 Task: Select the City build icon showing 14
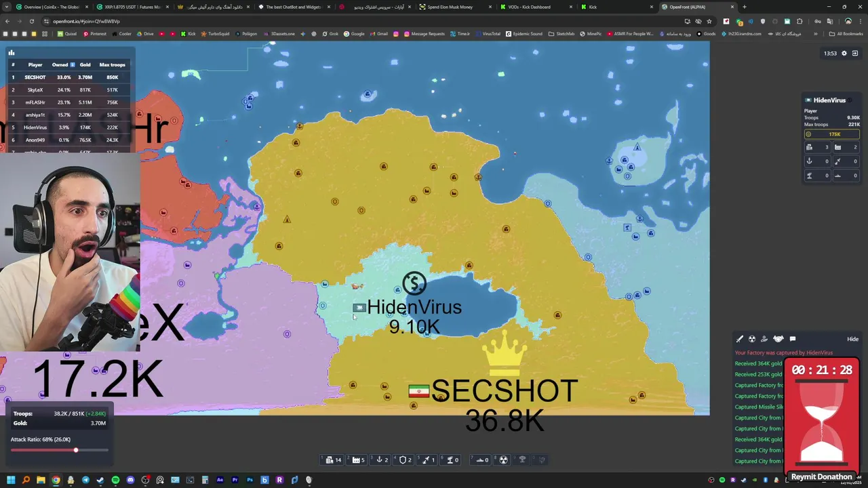click(x=332, y=460)
